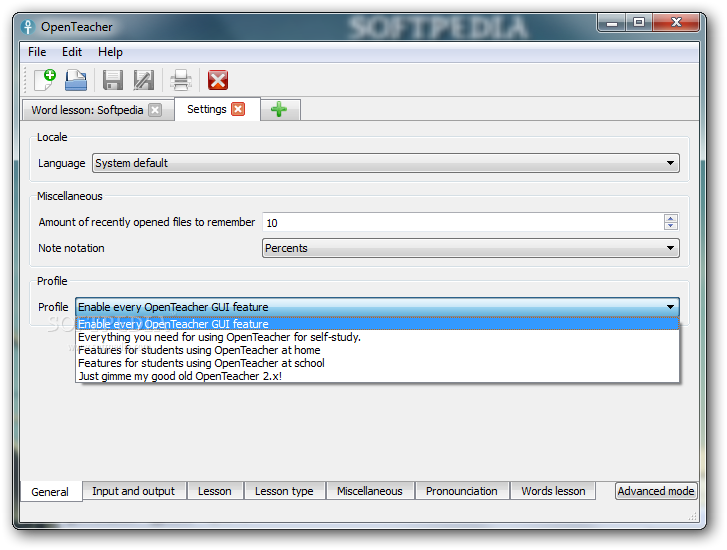Click the window resize grip corner
This screenshot has width=727, height=550.
[x=693, y=516]
